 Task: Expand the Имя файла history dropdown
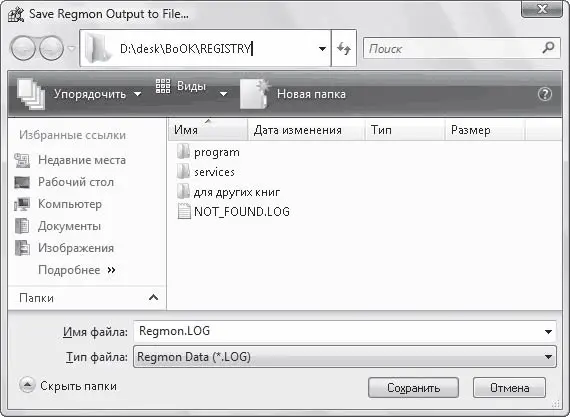coord(549,332)
